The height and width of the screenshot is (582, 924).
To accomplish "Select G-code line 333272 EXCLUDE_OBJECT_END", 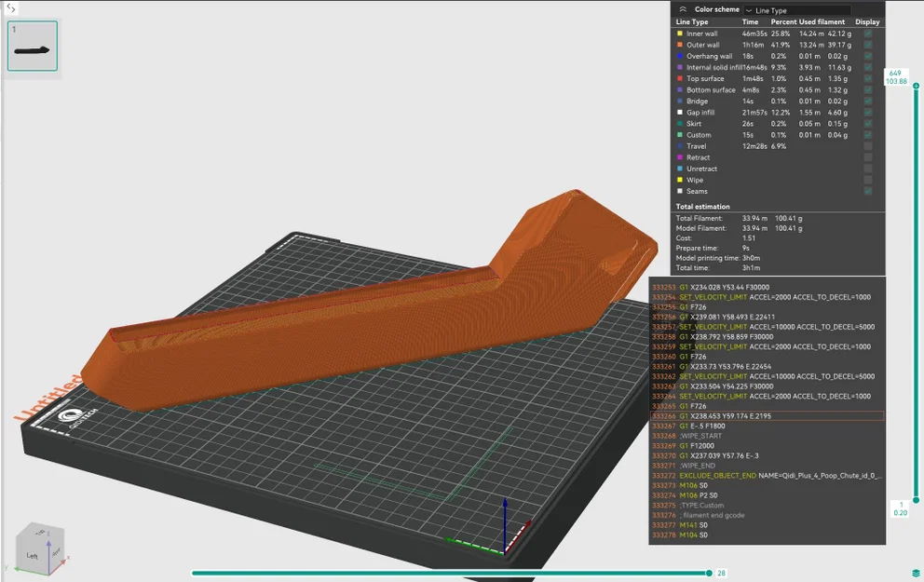I will tap(768, 476).
